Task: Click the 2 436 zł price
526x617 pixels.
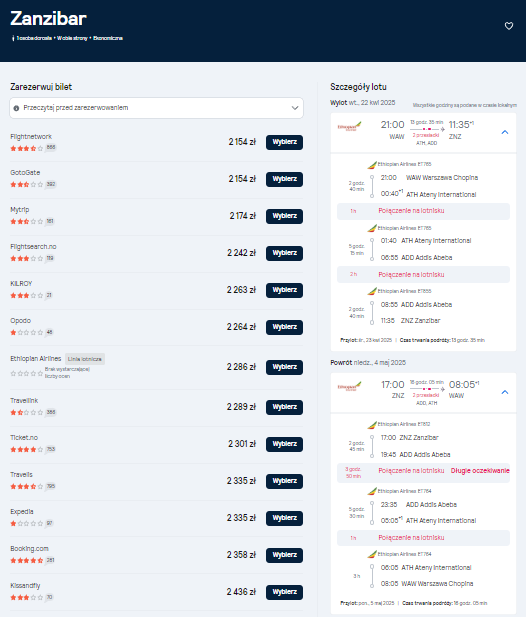Action: (241, 592)
